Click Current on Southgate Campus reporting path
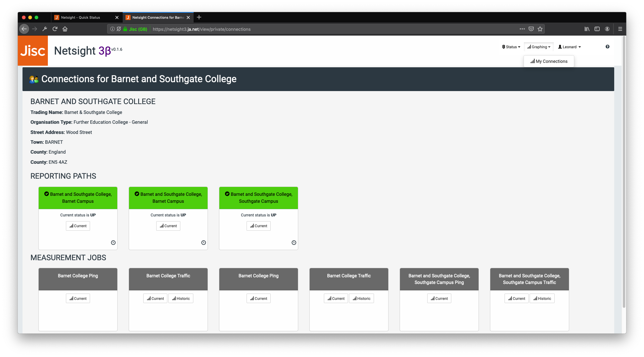The height and width of the screenshot is (357, 644). click(258, 226)
